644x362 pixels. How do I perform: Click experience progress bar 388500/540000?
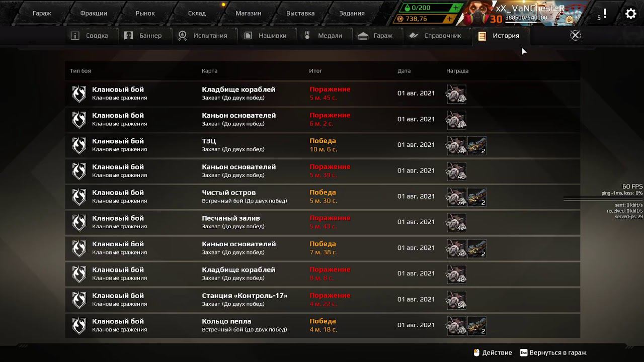pos(526,18)
